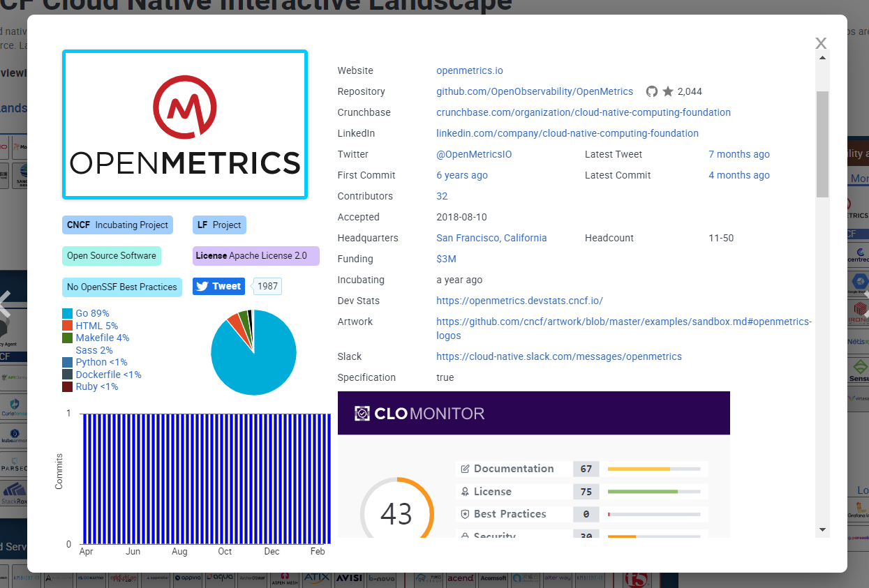Viewport: 869px width, 588px height.
Task: Click the License score bar showing 75
Action: click(x=654, y=492)
